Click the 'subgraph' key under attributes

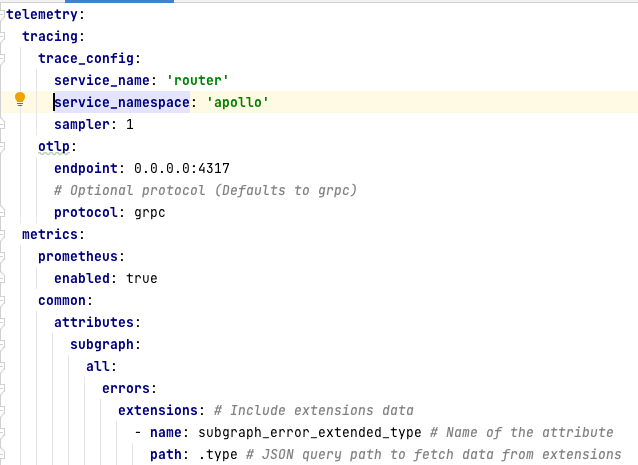click(x=104, y=344)
